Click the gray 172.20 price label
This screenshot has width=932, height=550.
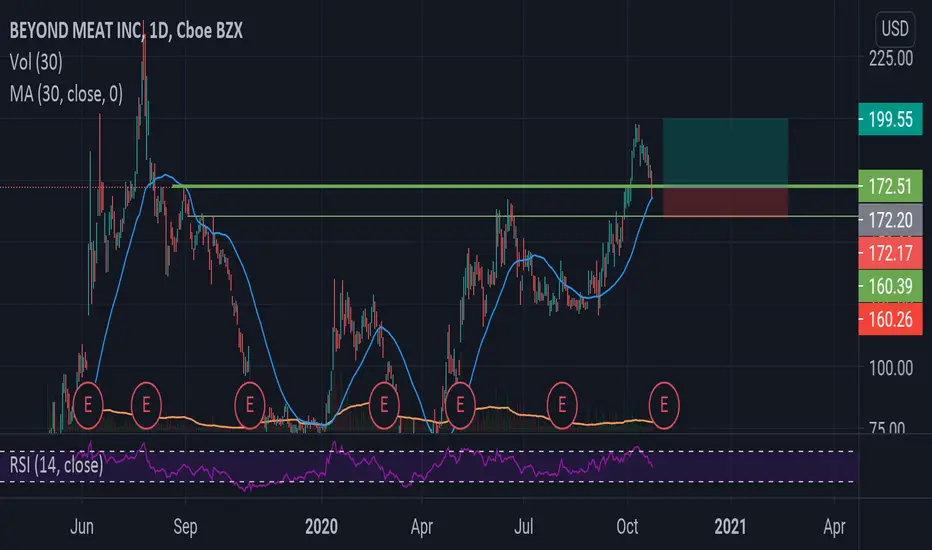[890, 220]
